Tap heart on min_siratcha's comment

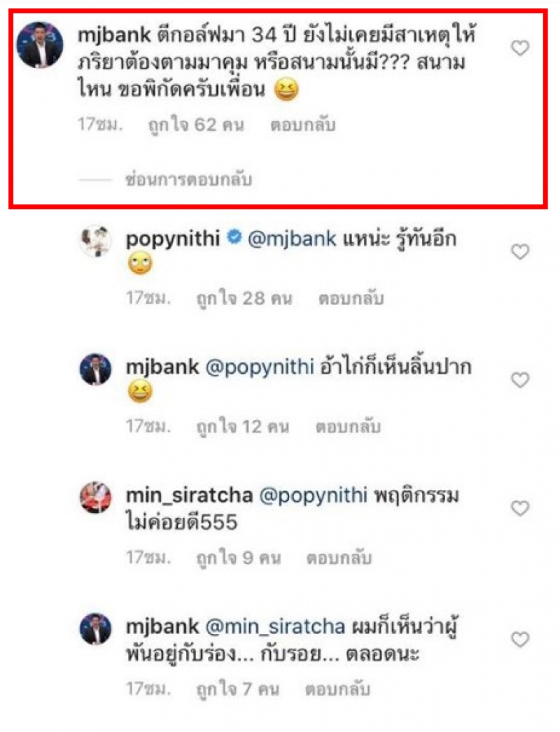(519, 509)
